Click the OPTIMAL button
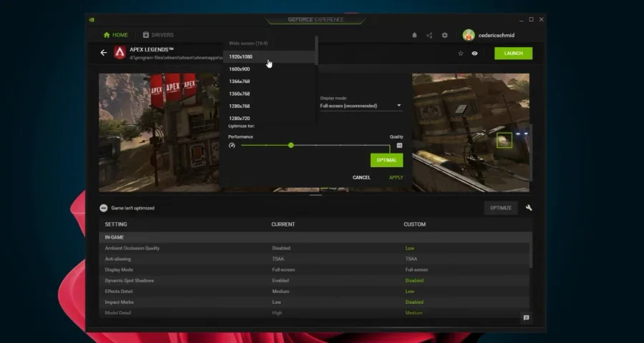 click(x=386, y=160)
